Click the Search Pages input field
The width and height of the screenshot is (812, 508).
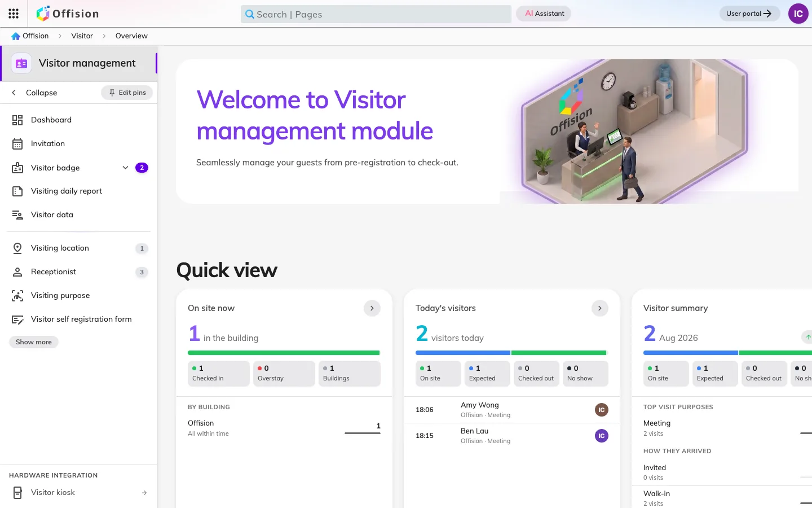(376, 14)
